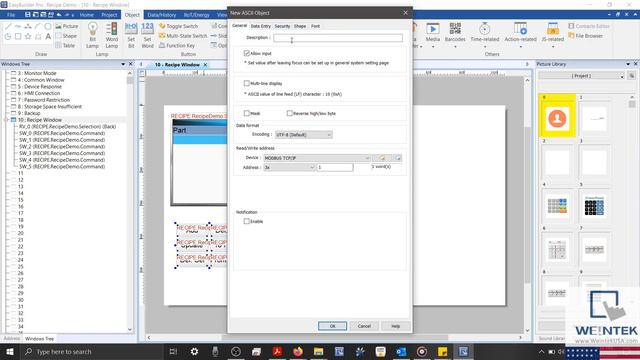Enable Multi-line display checkbox
Viewport: 640px width, 360px height.
pyautogui.click(x=247, y=83)
